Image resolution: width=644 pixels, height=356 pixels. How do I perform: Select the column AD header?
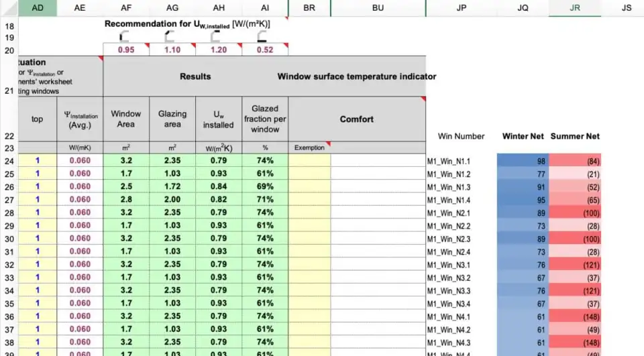[x=38, y=7]
